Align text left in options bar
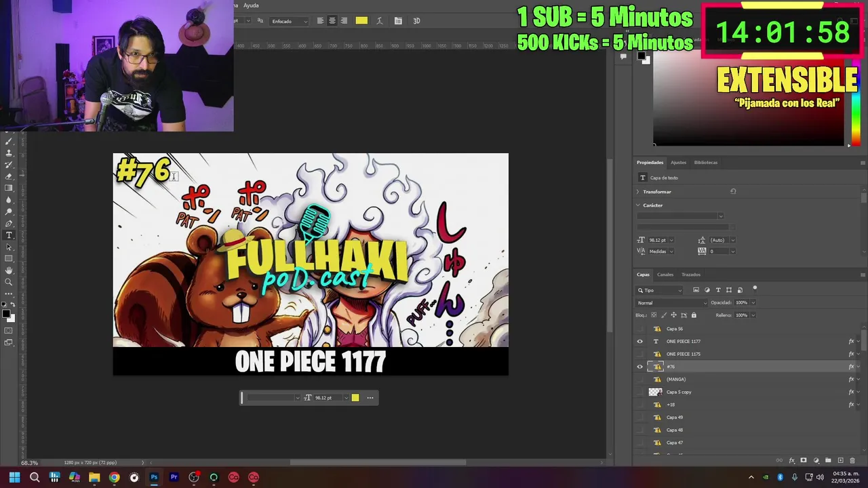This screenshot has height=488, width=868. [x=320, y=21]
